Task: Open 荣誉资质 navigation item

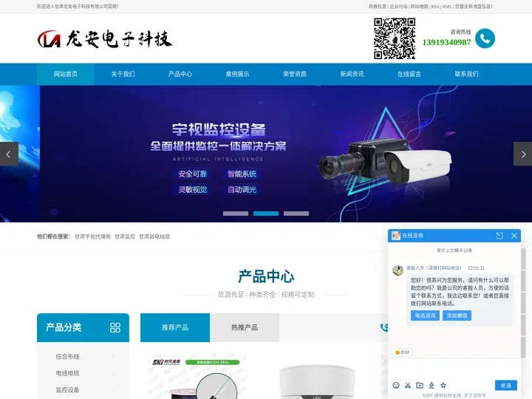Action: (x=295, y=74)
